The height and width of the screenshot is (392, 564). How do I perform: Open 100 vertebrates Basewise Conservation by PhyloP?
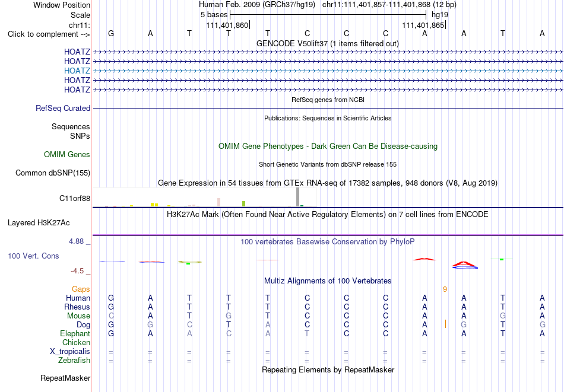pyautogui.click(x=328, y=242)
